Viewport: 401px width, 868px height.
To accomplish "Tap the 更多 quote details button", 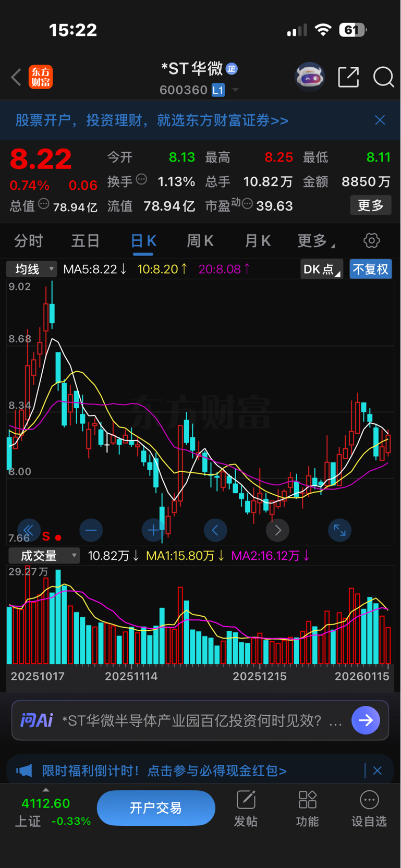I will pos(371,205).
